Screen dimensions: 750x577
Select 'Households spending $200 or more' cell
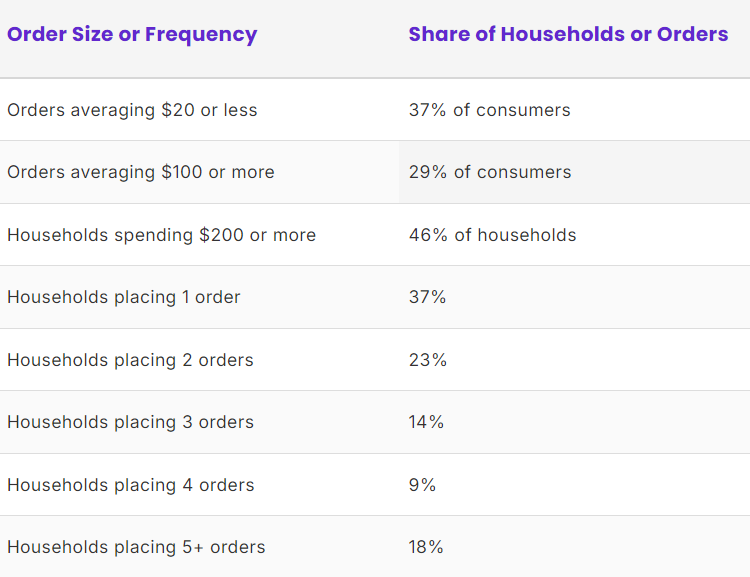[161, 235]
